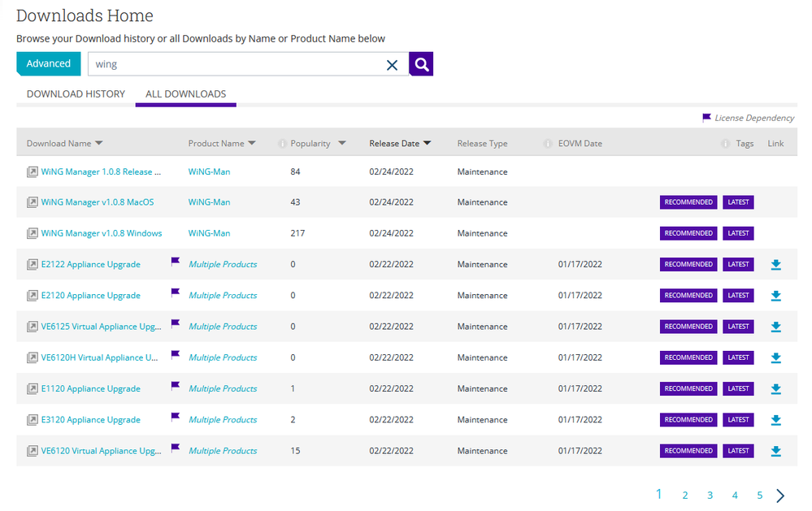
Task: Click the Recommended tag on MacOS row
Action: tap(688, 202)
